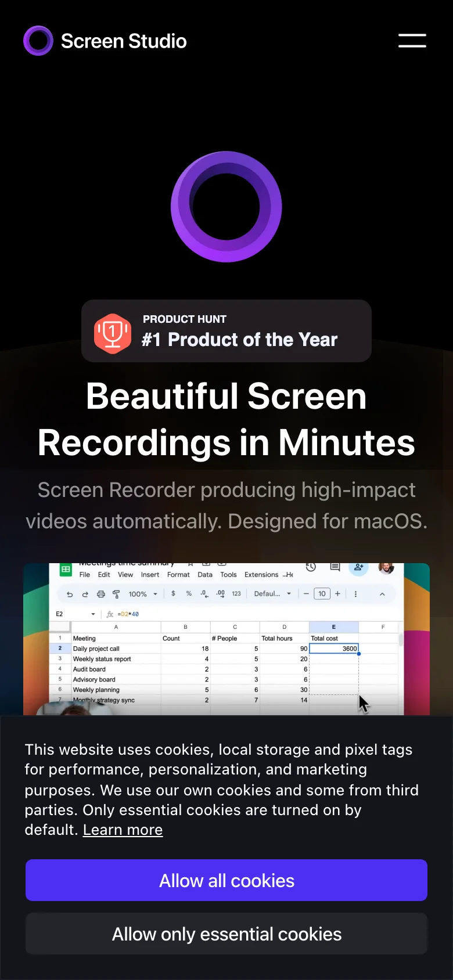The width and height of the screenshot is (453, 980).
Task: Click the 'Total cost' header cell
Action: [334, 638]
